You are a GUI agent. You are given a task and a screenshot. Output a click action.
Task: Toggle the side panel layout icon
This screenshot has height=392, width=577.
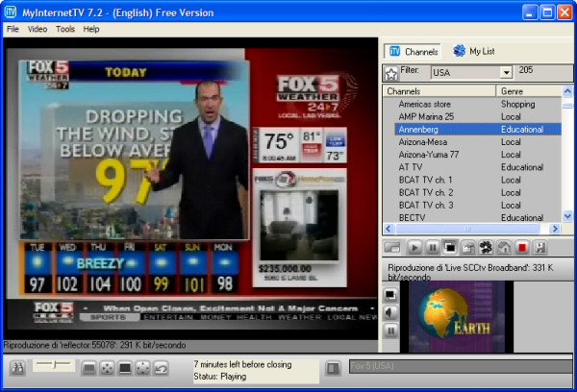click(x=333, y=368)
